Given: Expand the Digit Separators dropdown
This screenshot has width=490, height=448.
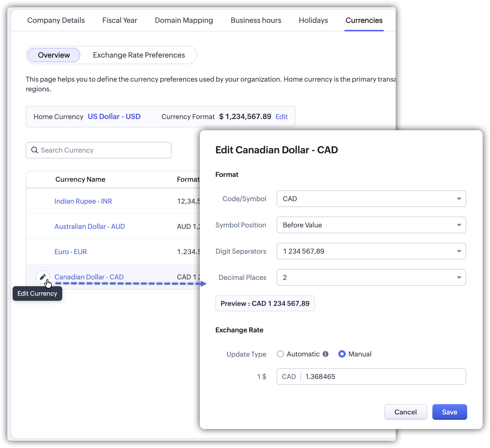Looking at the screenshot, I should [371, 251].
